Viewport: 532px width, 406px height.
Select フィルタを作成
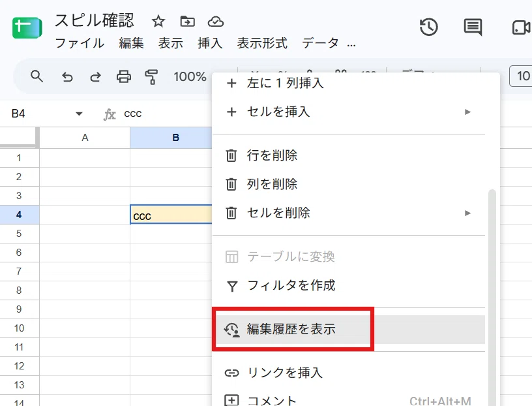349,285
